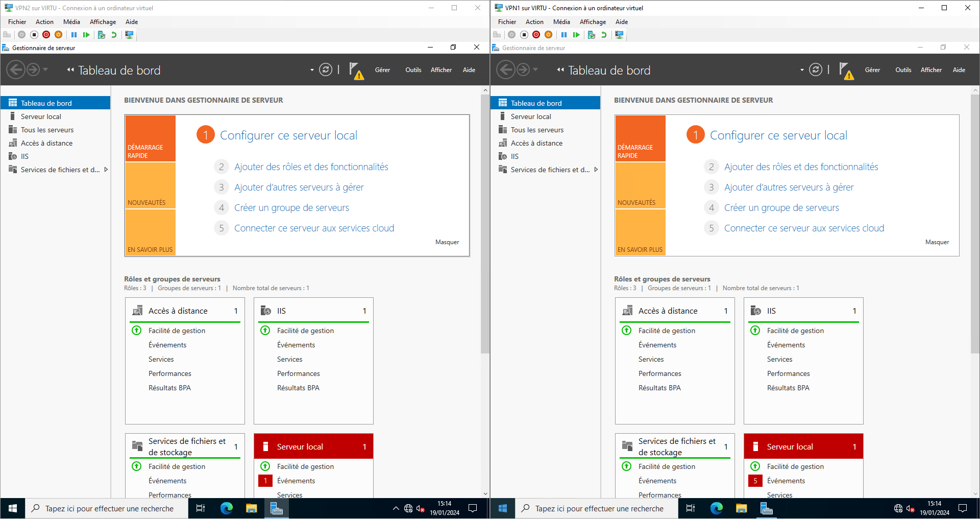Revert the VPN1 machine with the green undo arrow
Screen dimensions: 980x519
tap(604, 35)
